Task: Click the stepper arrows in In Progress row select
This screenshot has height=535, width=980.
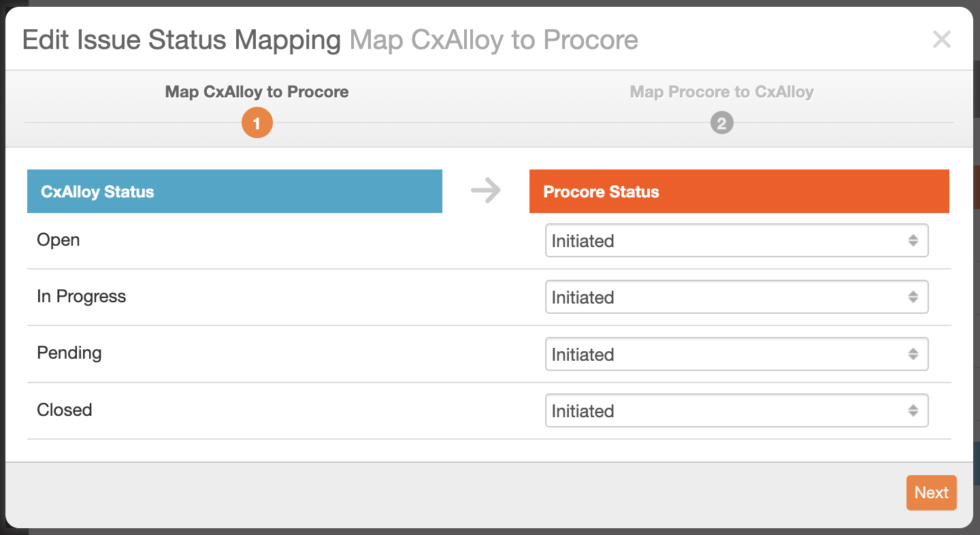Action: coord(913,297)
